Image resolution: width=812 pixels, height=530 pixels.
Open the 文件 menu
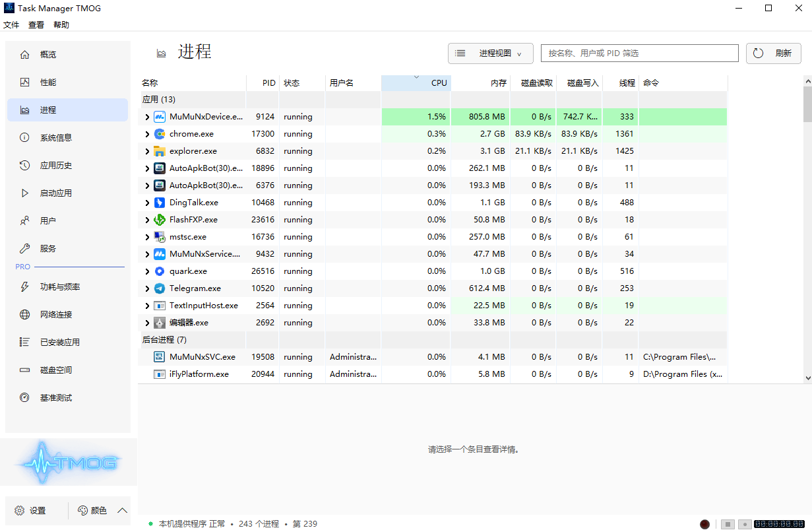pos(11,25)
